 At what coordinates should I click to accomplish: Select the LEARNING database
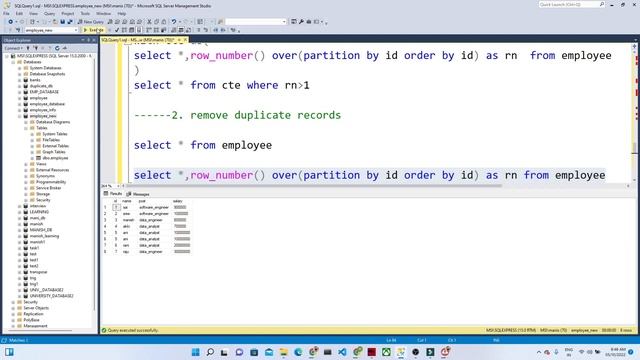click(x=39, y=212)
